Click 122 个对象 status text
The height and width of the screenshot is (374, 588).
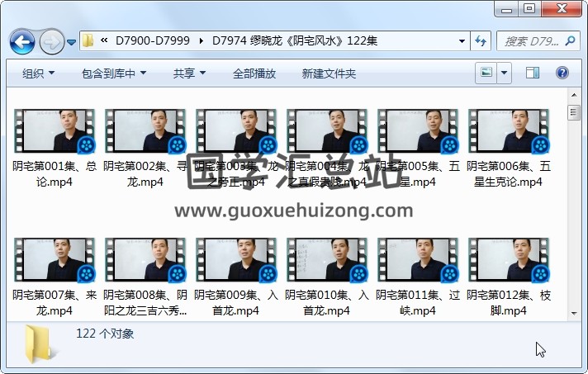[105, 334]
